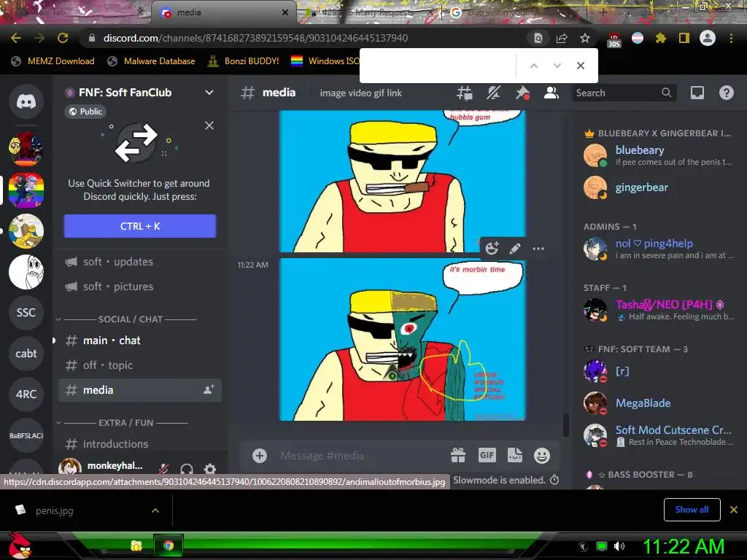
Task: Open the gift Nitro icon
Action: (458, 456)
